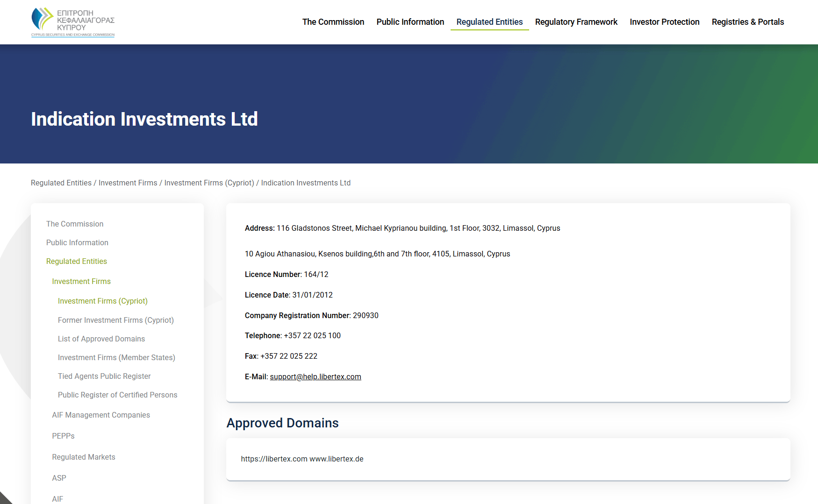Open Registries & Portals top menu
The image size is (818, 504).
point(748,22)
